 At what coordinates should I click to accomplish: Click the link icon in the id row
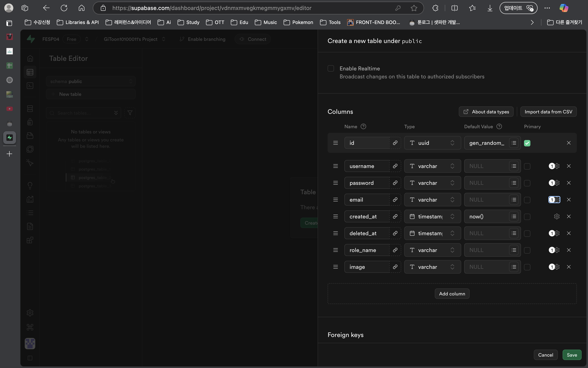click(x=395, y=143)
